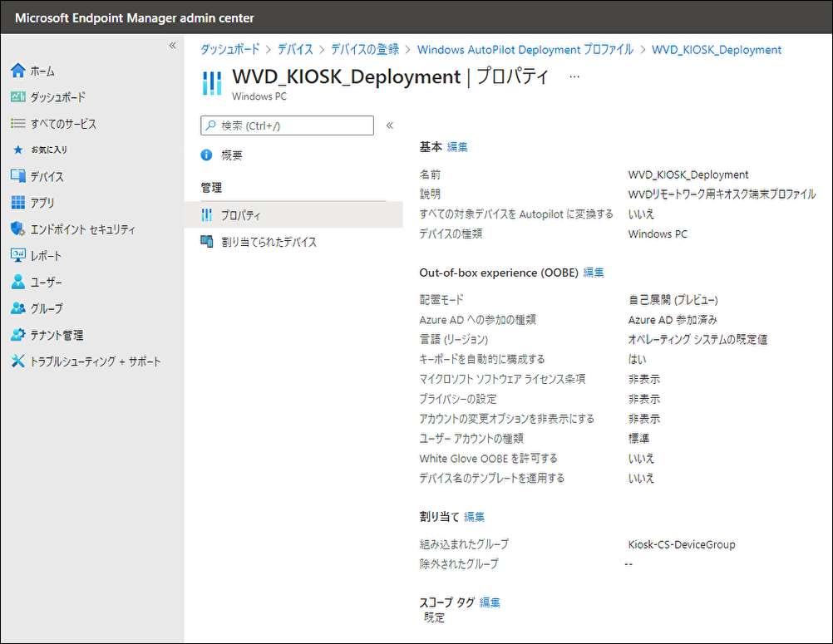
Task: Click the Groups (グループ) people icon
Action: pos(18,308)
